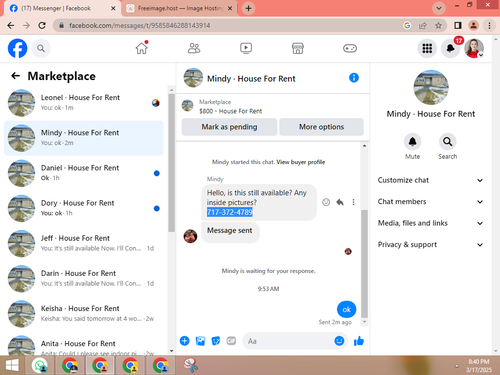Open conversation information icon for Mindy

tap(354, 78)
